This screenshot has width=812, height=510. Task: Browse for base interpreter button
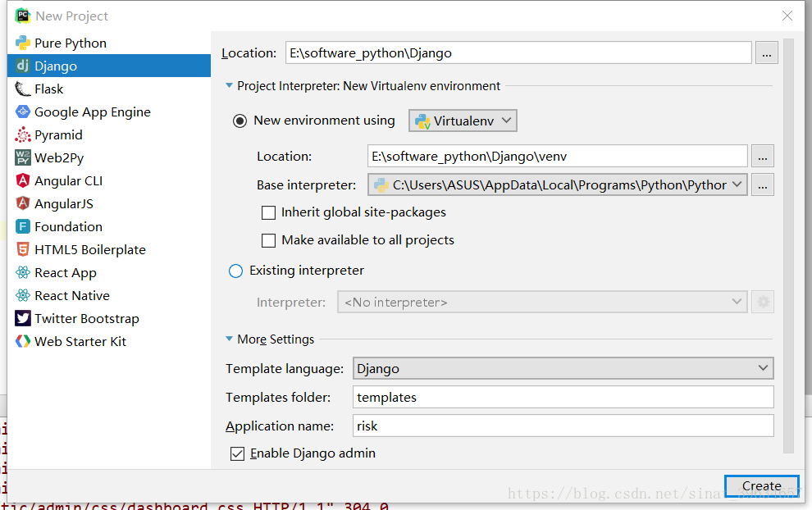pos(763,184)
